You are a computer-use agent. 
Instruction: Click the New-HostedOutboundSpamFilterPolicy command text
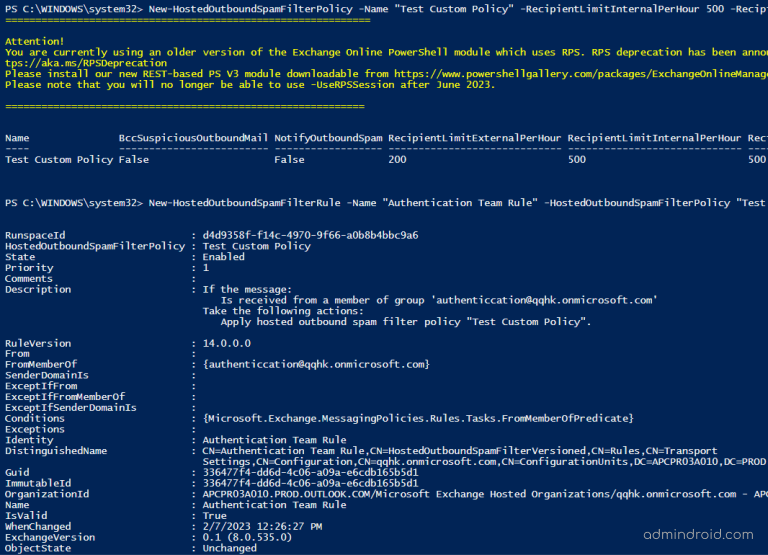[250, 9]
